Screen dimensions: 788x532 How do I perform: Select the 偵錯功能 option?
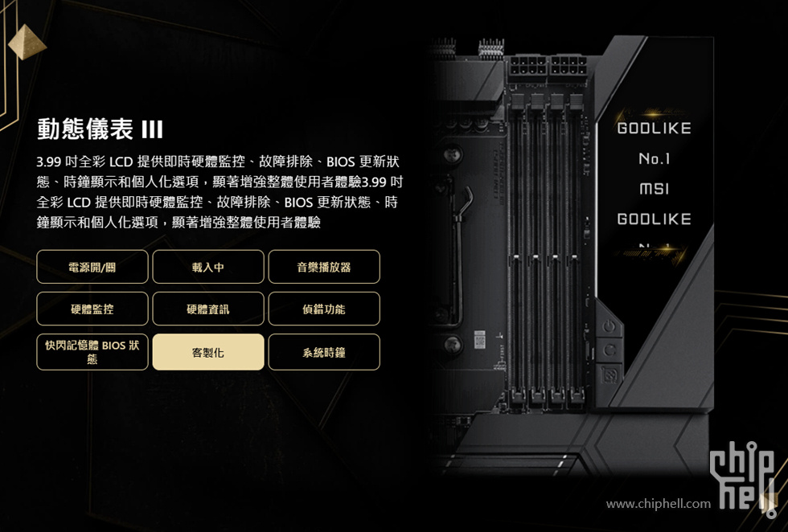[324, 309]
